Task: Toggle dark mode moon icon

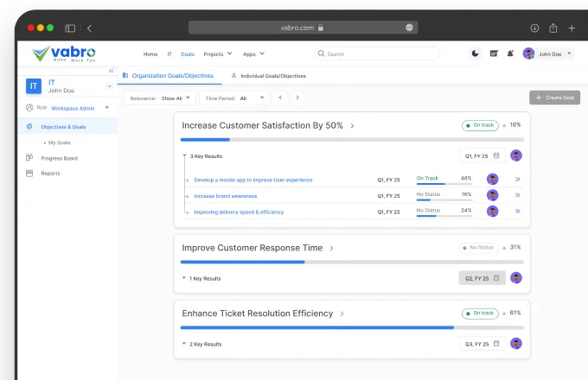Action: [476, 54]
